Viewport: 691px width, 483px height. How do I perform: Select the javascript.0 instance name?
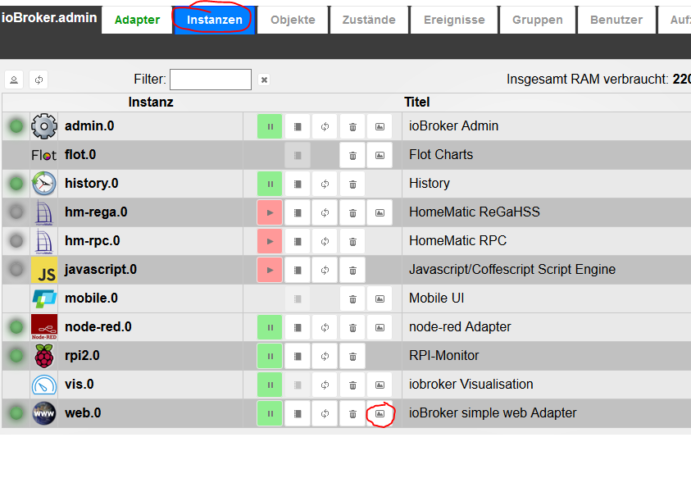pyautogui.click(x=100, y=269)
